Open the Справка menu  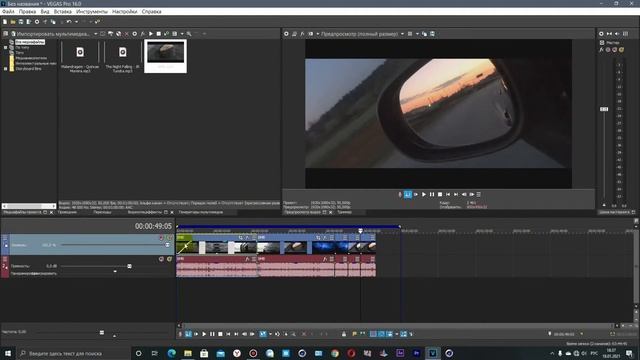(x=151, y=11)
